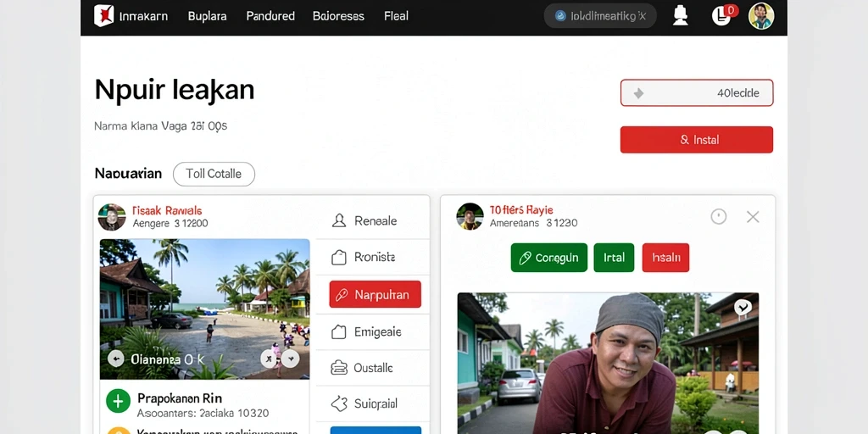Click the green plus icon by Prapokanan Rin
868x434 pixels.
pyautogui.click(x=118, y=401)
